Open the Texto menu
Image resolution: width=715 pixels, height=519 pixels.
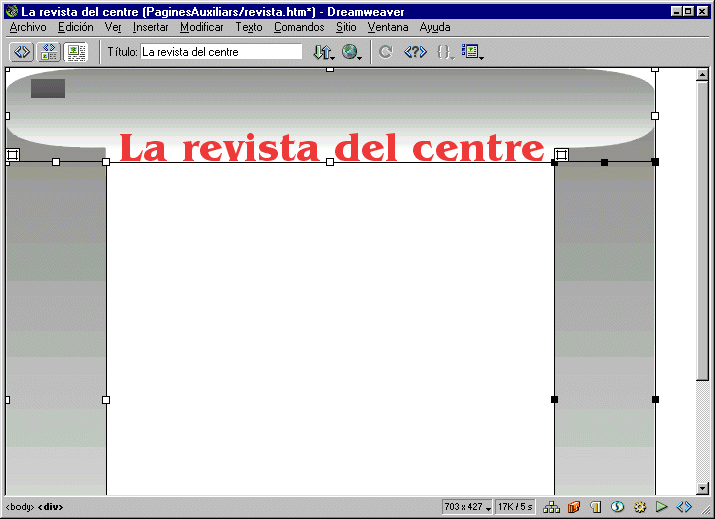[249, 27]
